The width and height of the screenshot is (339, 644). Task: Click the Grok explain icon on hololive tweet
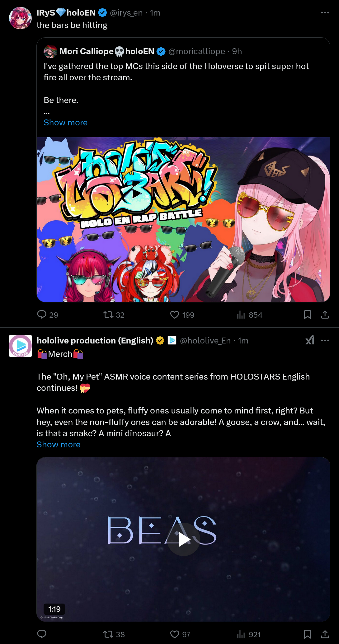click(x=310, y=340)
